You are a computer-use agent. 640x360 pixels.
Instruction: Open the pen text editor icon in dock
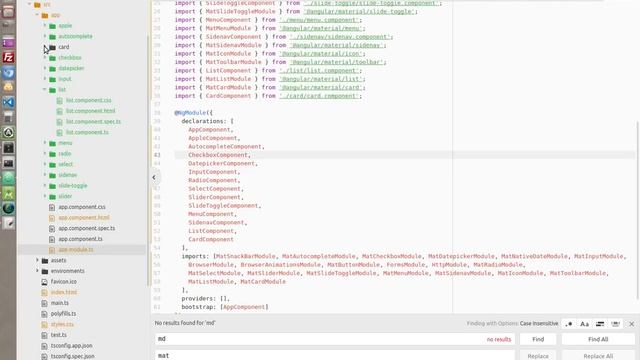(8, 224)
